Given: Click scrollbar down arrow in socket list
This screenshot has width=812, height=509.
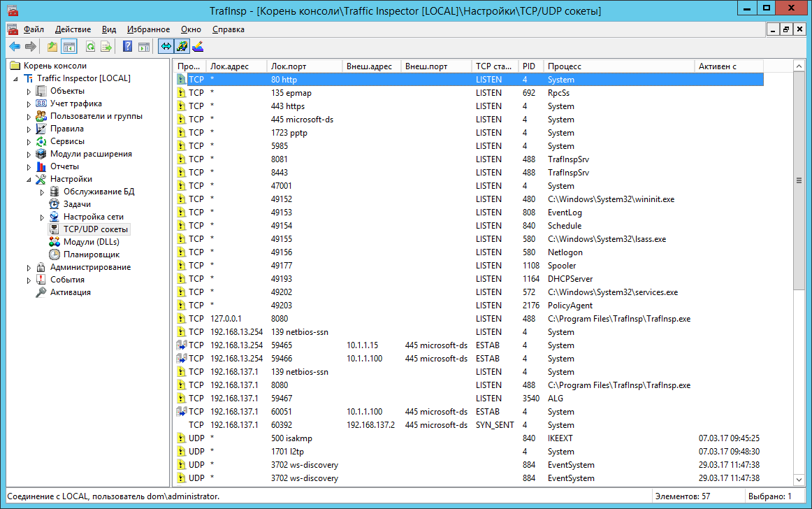Looking at the screenshot, I should point(799,480).
